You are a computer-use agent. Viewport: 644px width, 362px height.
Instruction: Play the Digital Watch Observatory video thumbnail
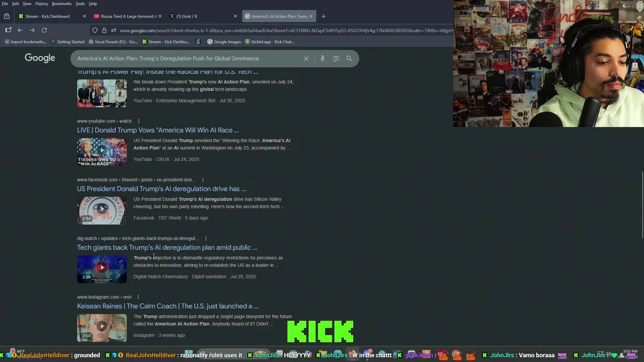(102, 269)
